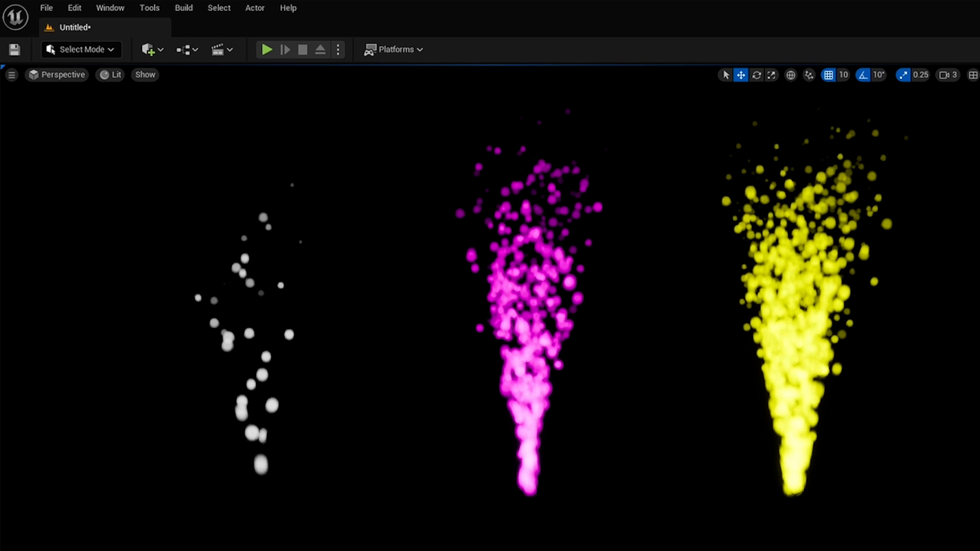Open surface snapping options icon
Screen dimensions: 980x551
[809, 75]
